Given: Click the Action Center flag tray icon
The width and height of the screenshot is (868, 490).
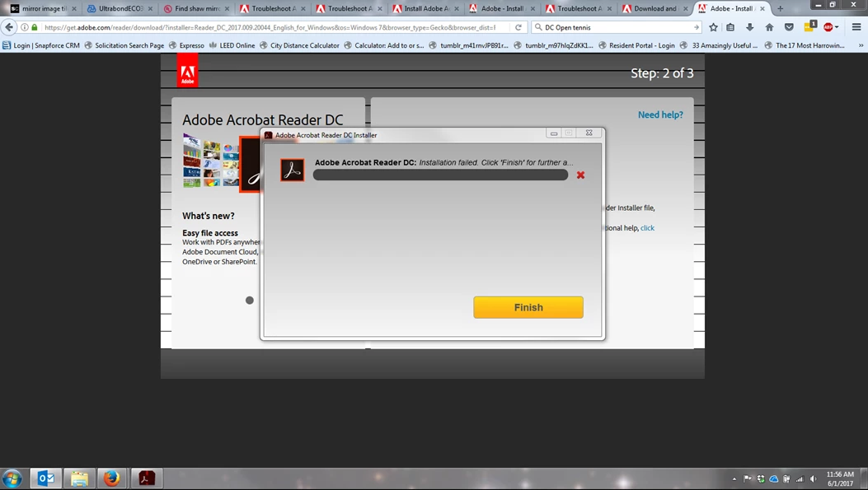Looking at the screenshot, I should (748, 479).
